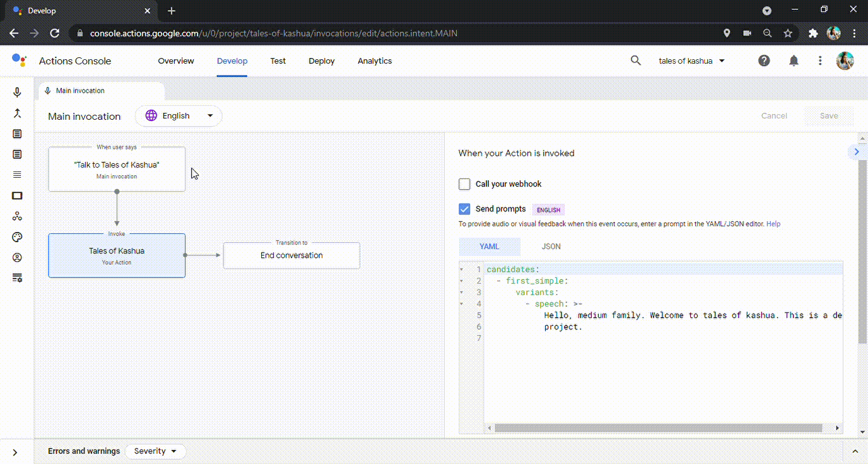The height and width of the screenshot is (464, 868).
Task: Open the Help question mark icon
Action: pos(764,61)
